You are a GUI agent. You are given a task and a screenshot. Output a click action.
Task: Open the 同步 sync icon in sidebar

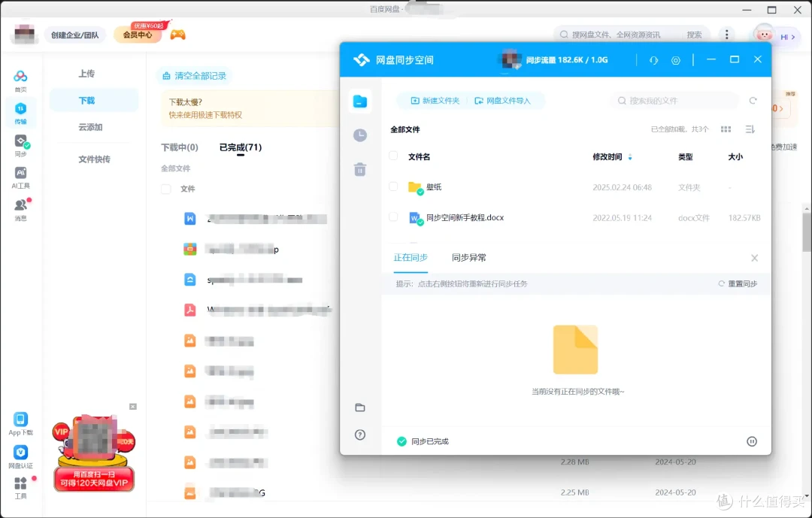[x=21, y=141]
